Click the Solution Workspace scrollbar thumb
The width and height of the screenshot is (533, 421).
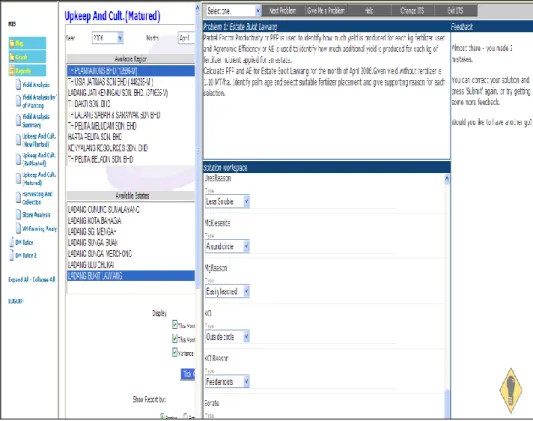point(447,403)
